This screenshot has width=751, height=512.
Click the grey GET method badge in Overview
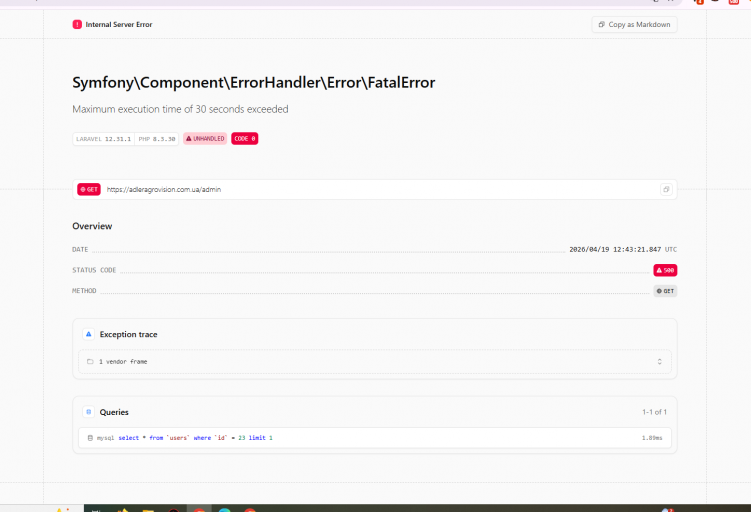tap(665, 291)
